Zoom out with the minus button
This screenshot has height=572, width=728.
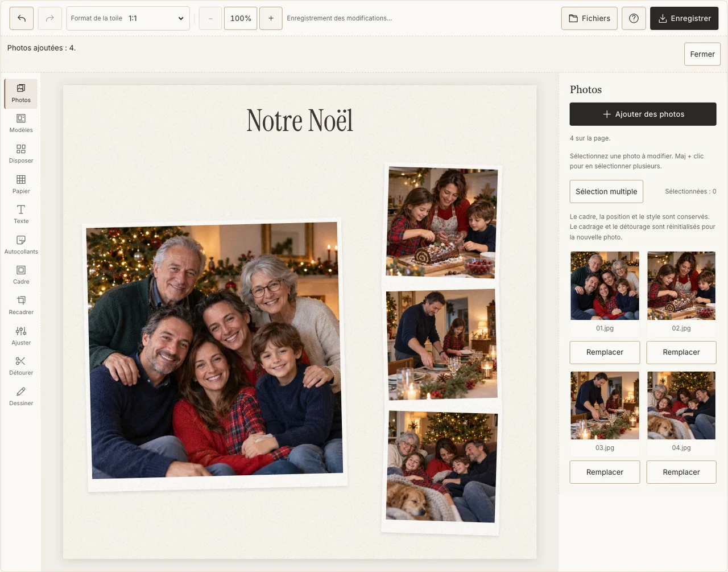point(210,18)
